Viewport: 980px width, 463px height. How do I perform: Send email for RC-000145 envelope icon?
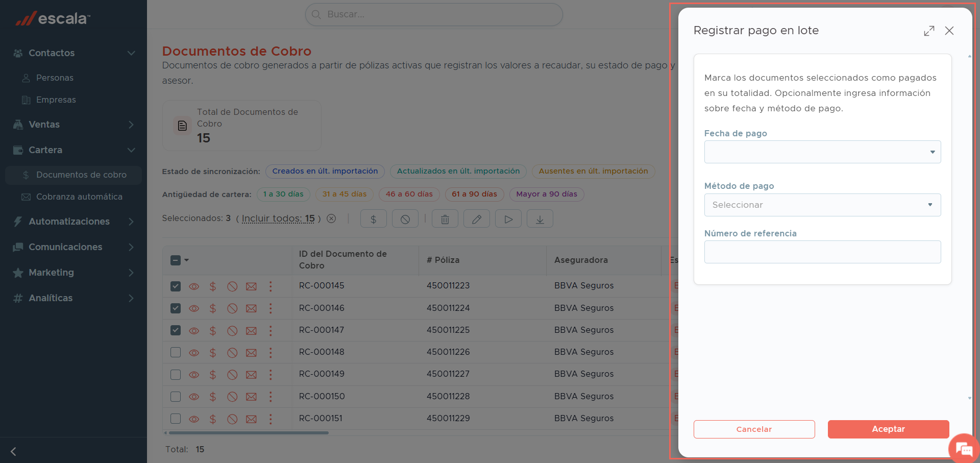click(x=251, y=286)
